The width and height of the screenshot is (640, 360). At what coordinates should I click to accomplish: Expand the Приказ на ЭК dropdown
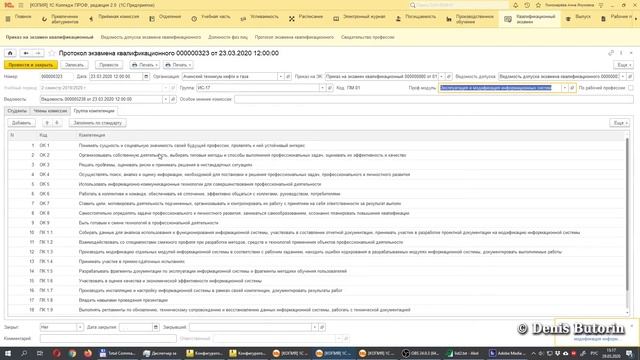point(441,76)
